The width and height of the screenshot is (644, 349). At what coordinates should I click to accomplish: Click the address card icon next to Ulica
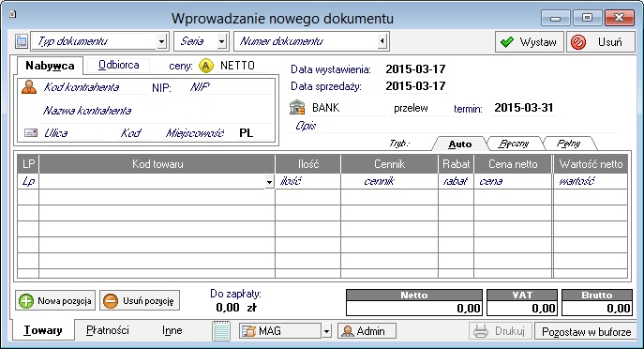pos(31,133)
